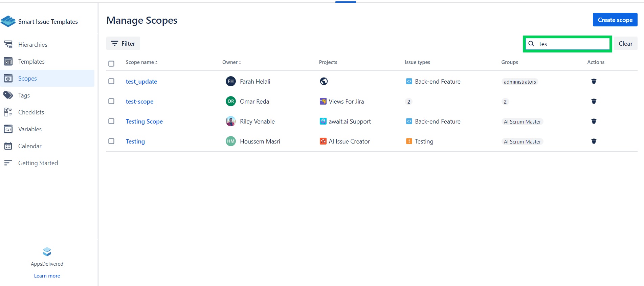Click the Hierarchies sidebar icon
This screenshot has height=286, width=644.
coord(8,44)
